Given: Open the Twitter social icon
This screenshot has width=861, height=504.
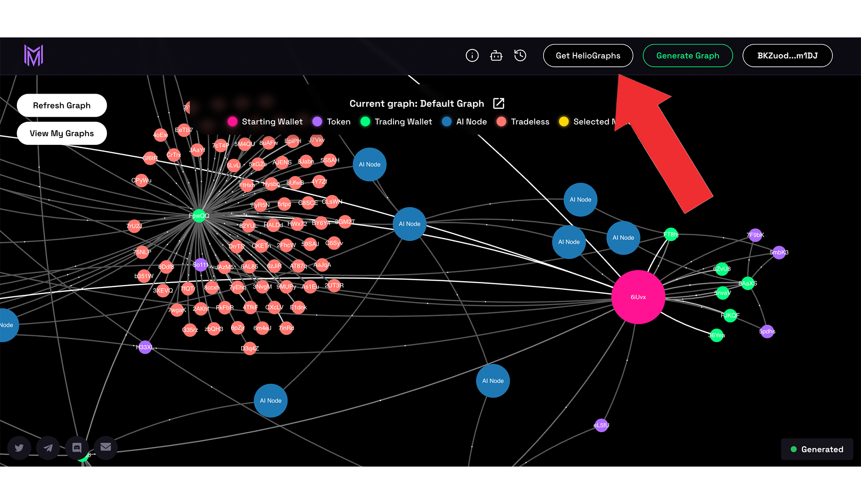Looking at the screenshot, I should (19, 447).
